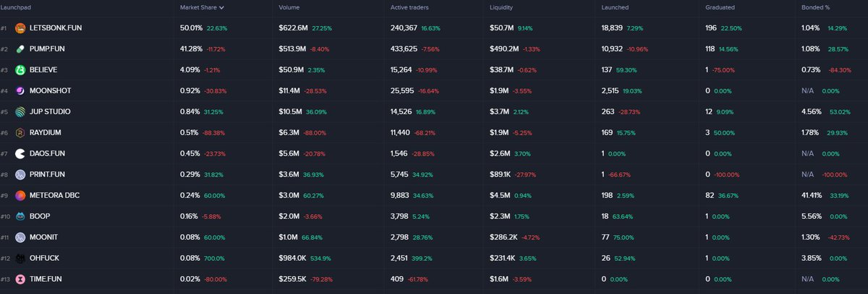868x294 pixels.
Task: Click the 10,932 launched count
Action: click(x=613, y=49)
